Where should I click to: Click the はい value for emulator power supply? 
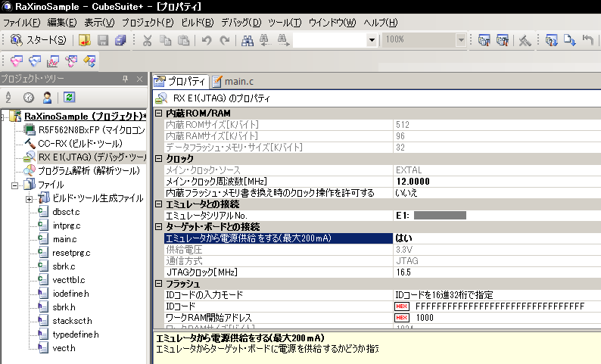click(497, 238)
